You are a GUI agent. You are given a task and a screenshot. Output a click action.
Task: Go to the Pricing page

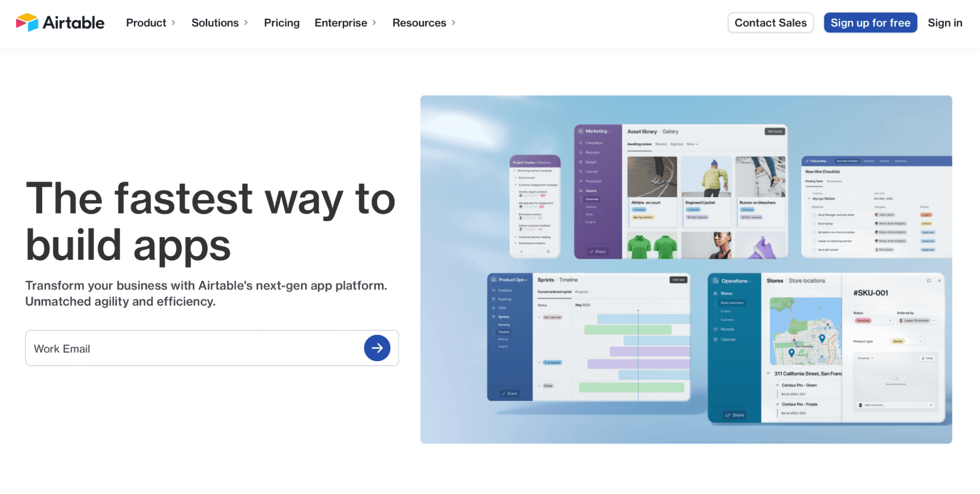pos(281,23)
